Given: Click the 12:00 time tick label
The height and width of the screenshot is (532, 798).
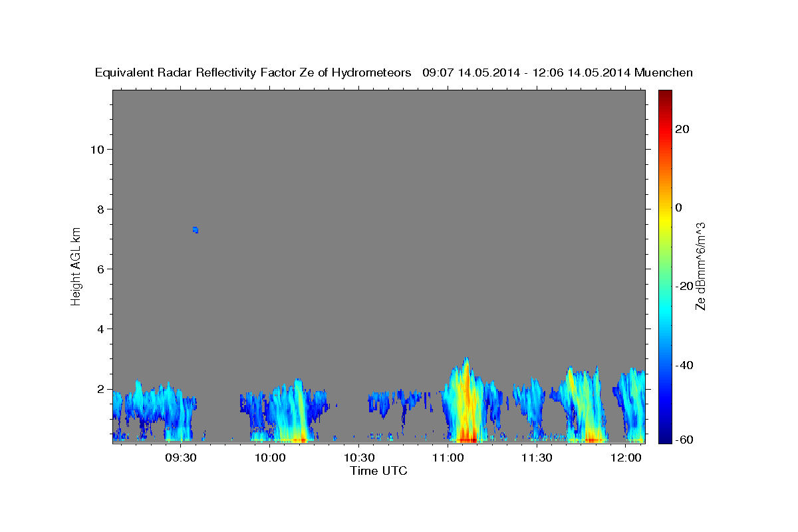Looking at the screenshot, I should (626, 458).
